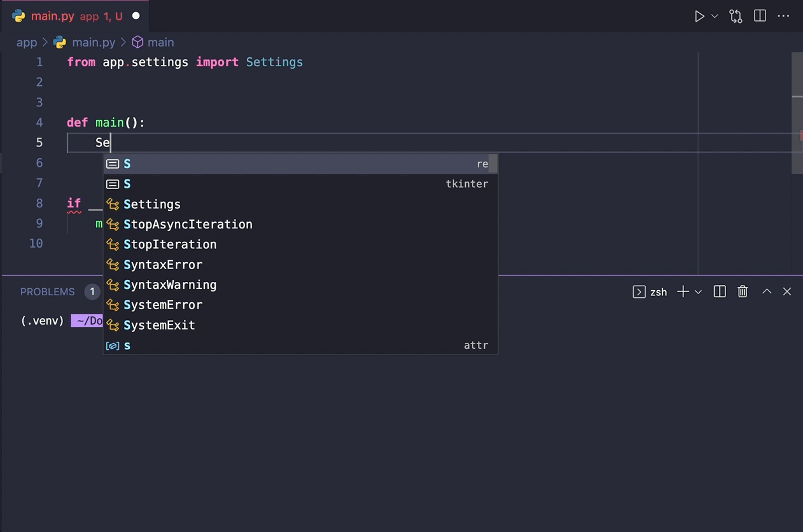Click the if keyword on line 8

coord(74,203)
